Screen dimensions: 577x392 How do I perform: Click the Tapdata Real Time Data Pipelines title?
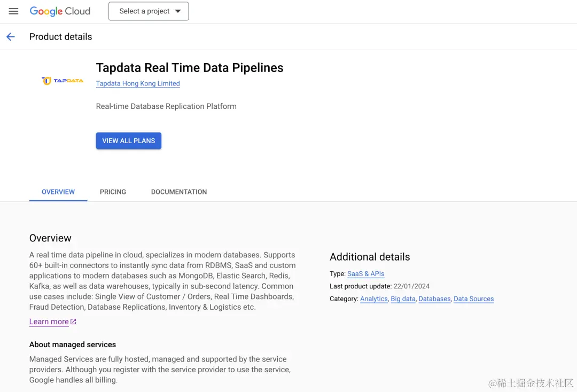[x=190, y=68]
